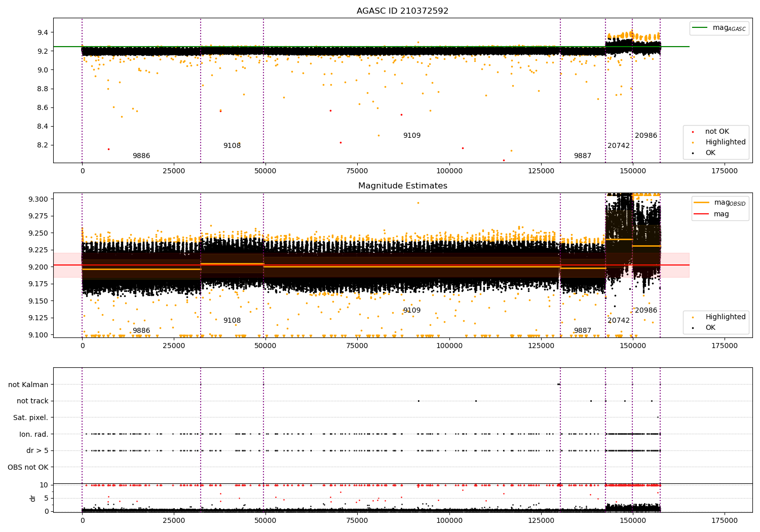This screenshot has width=760, height=532.
Task: Click the 'dr' axis label in bottom plot
Action: (x=33, y=498)
